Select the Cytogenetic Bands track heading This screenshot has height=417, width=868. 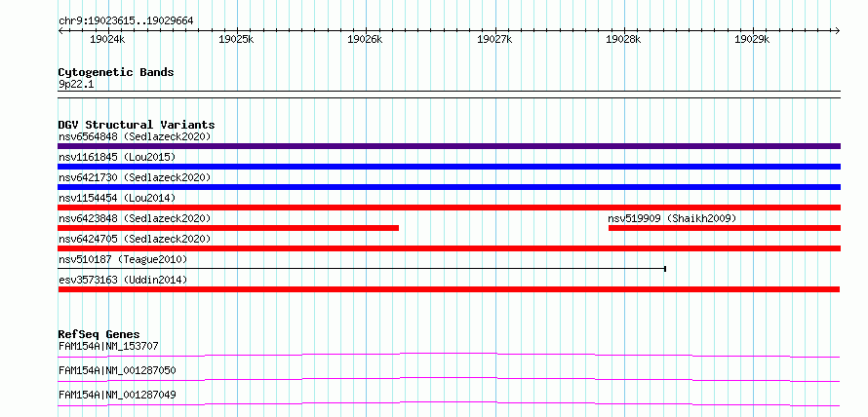pos(116,72)
